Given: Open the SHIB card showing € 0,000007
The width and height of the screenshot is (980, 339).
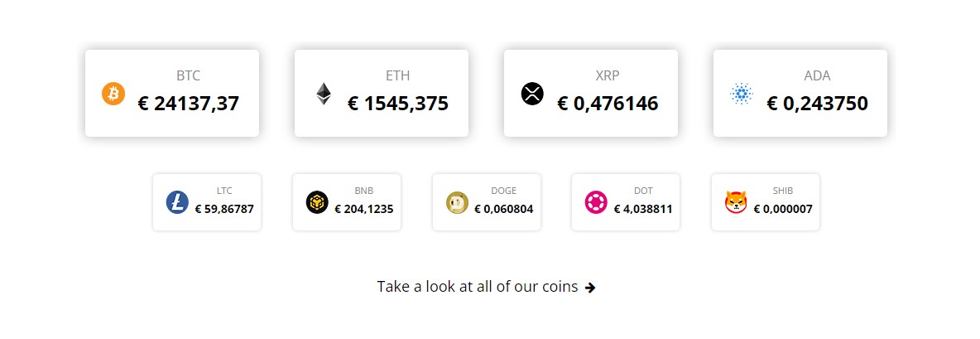Looking at the screenshot, I should 766,202.
